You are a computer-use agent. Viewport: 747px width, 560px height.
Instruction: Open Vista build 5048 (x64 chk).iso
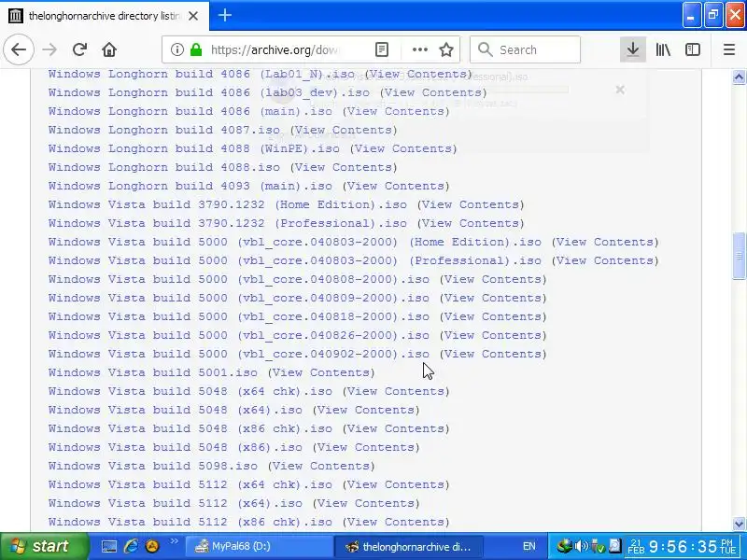click(190, 391)
